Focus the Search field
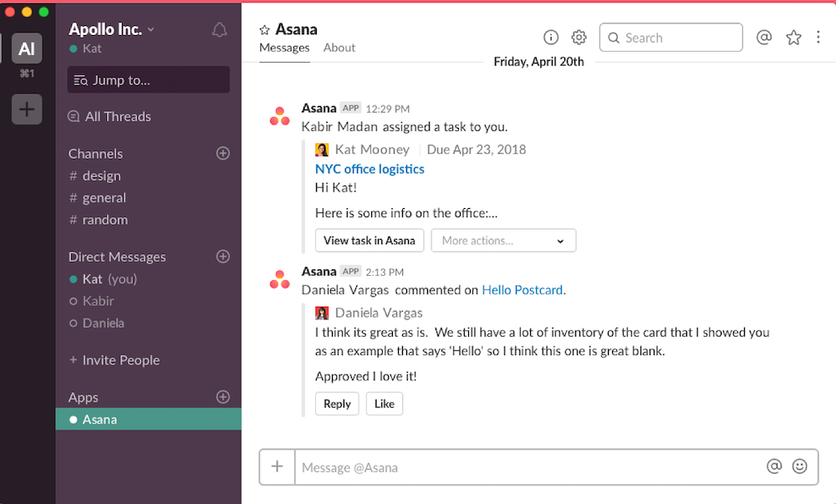The image size is (836, 504). click(670, 38)
